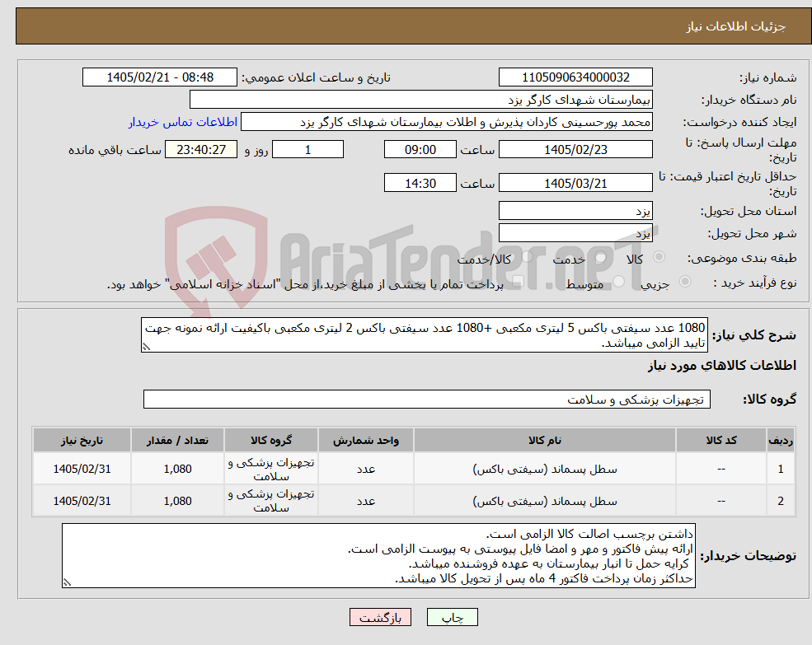812x645 pixels.
Task: Click row 2 quantity 1,080
Action: [x=177, y=501]
